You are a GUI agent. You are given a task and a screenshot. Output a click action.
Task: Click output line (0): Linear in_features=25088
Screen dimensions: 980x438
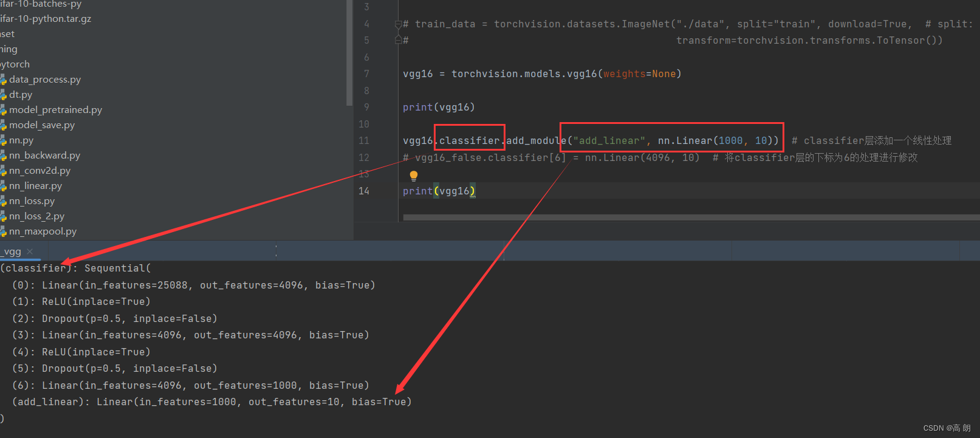pyautogui.click(x=193, y=285)
